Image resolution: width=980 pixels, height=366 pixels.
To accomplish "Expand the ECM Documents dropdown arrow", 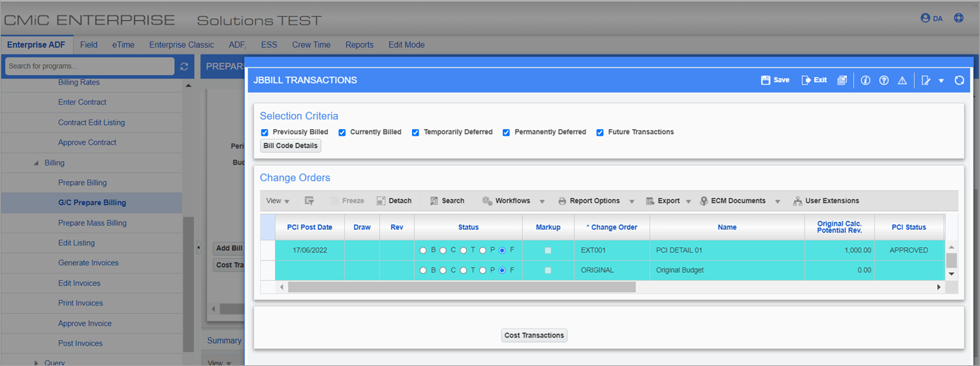I will [x=777, y=201].
